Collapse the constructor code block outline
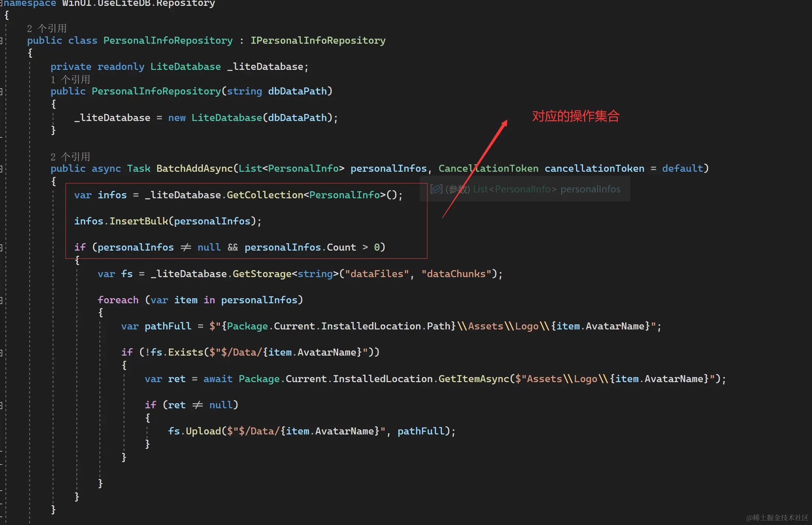The image size is (812, 525). pyautogui.click(x=1, y=92)
